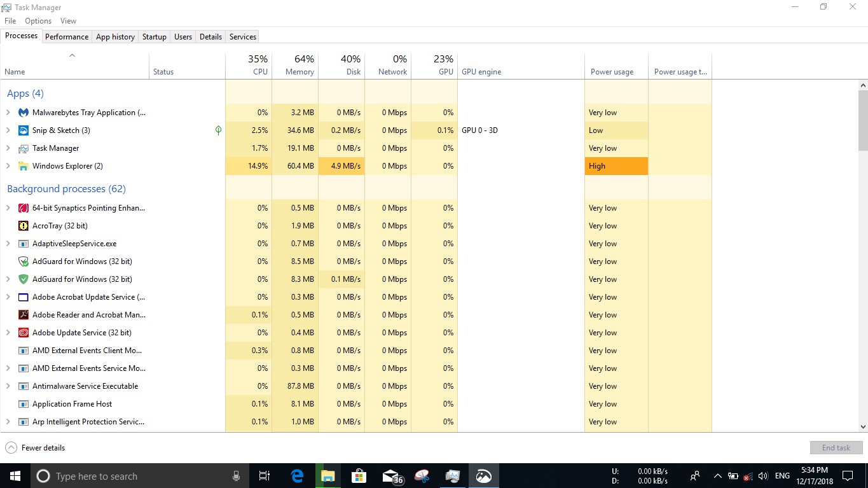
Task: Sort by the Power usage column header
Action: coord(616,65)
